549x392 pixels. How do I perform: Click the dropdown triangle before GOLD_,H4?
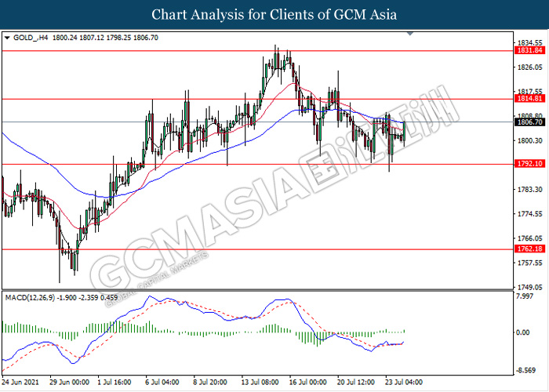tap(7, 38)
